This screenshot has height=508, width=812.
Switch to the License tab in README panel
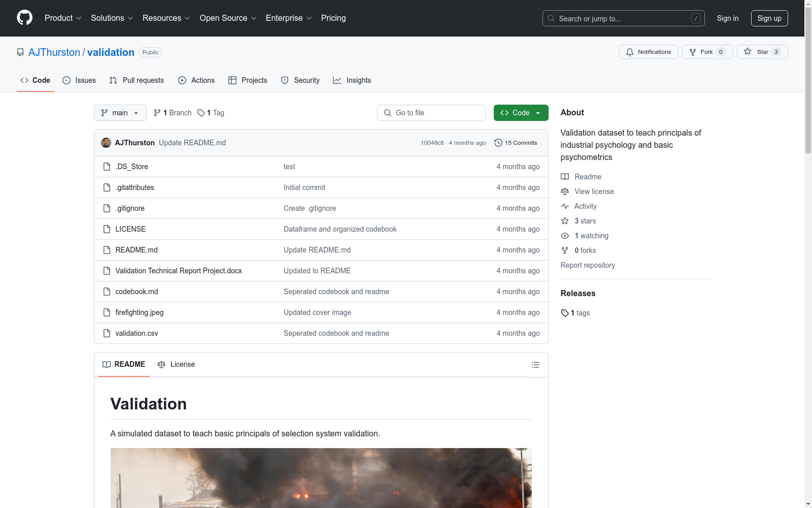click(x=176, y=364)
